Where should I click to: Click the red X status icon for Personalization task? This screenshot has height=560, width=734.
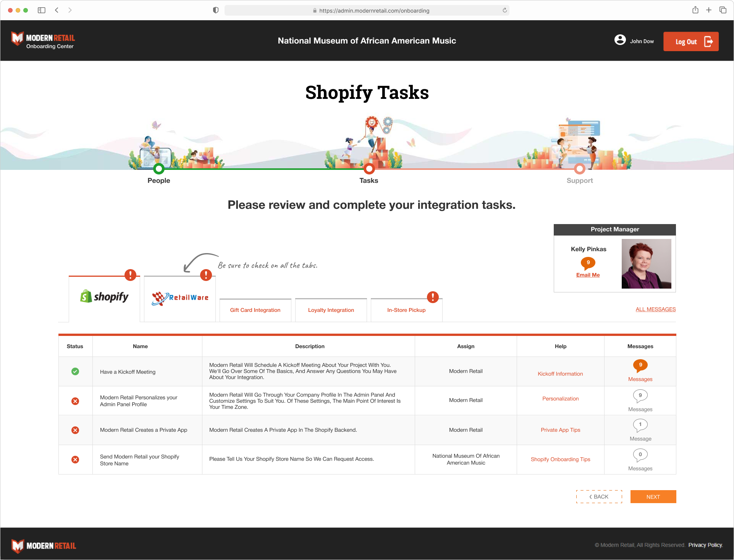click(x=75, y=400)
